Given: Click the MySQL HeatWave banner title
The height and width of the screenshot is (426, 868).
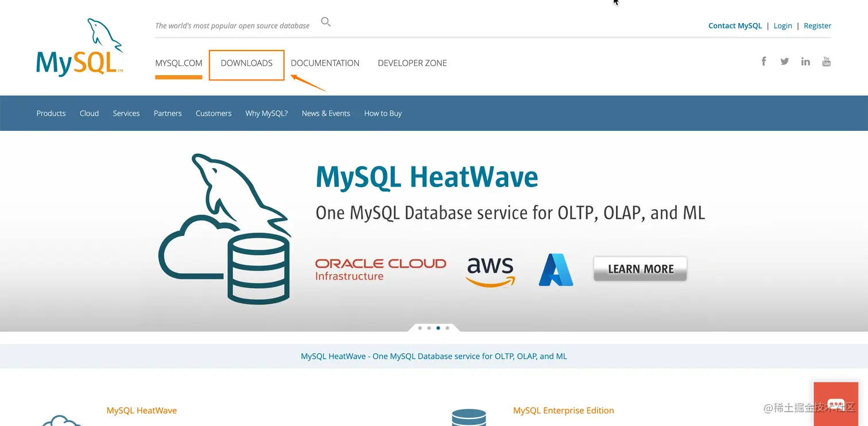Looking at the screenshot, I should click(x=427, y=177).
